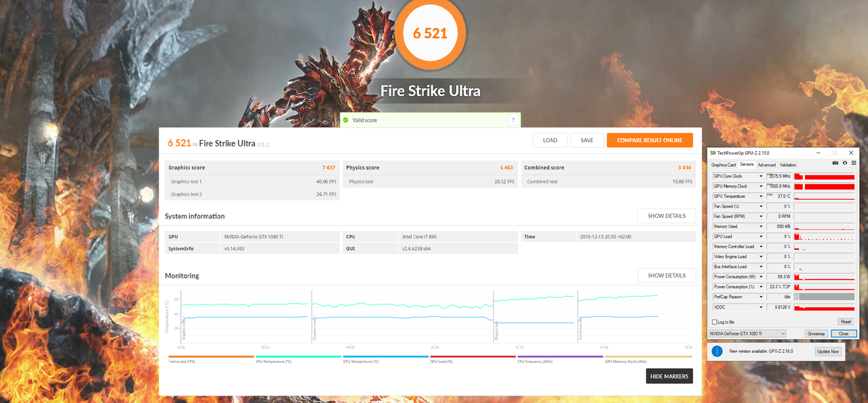Click the GPU Load (%) legend bar

473,357
